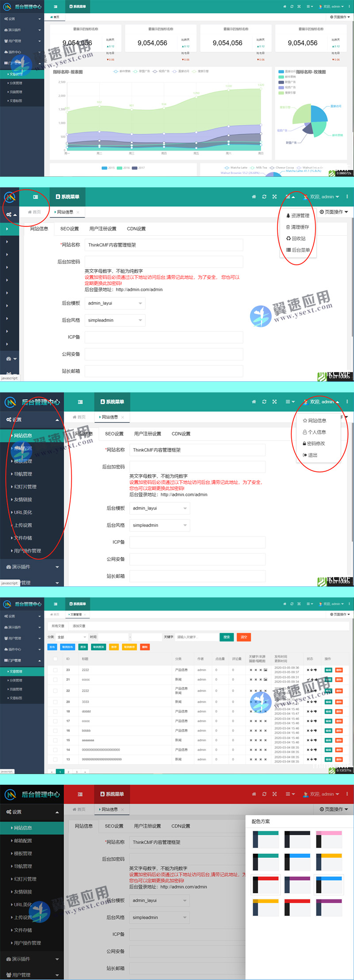Go to page 2 in article pagination
The image size is (354, 980).
click(x=68, y=772)
